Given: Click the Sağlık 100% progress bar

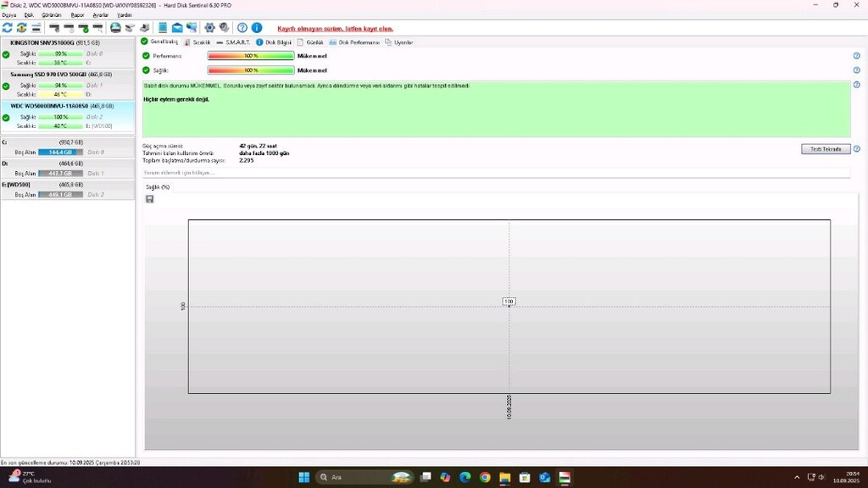Looking at the screenshot, I should tap(251, 70).
